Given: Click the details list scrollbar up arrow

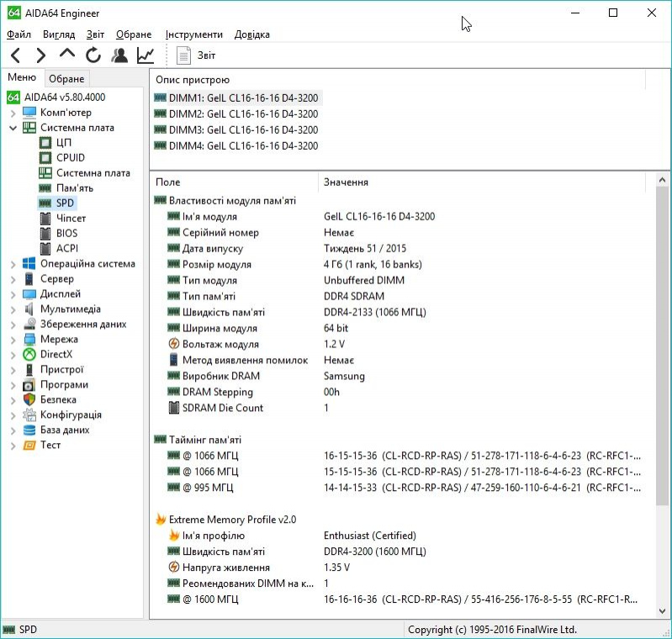Looking at the screenshot, I should click(x=662, y=181).
